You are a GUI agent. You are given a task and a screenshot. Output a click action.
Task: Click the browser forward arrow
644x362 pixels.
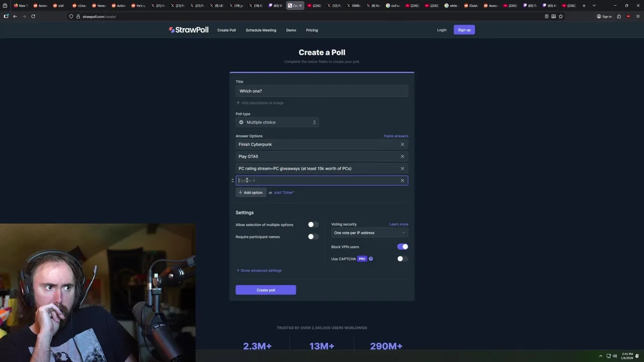pyautogui.click(x=24, y=16)
